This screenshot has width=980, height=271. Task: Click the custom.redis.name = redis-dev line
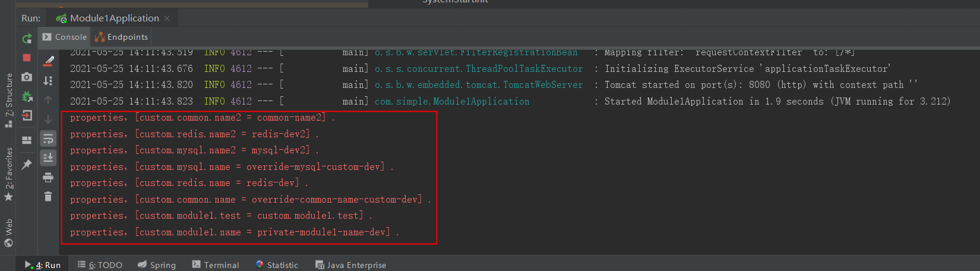click(189, 183)
